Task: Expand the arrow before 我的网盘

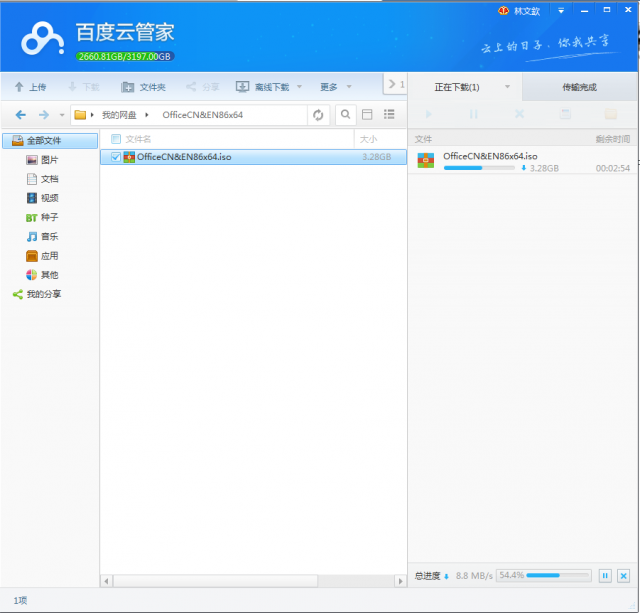Action: (92, 115)
